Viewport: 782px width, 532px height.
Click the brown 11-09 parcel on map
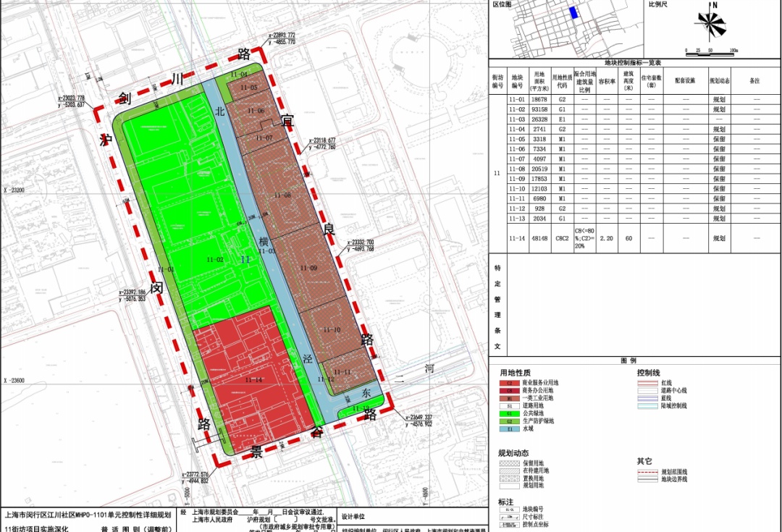click(308, 269)
